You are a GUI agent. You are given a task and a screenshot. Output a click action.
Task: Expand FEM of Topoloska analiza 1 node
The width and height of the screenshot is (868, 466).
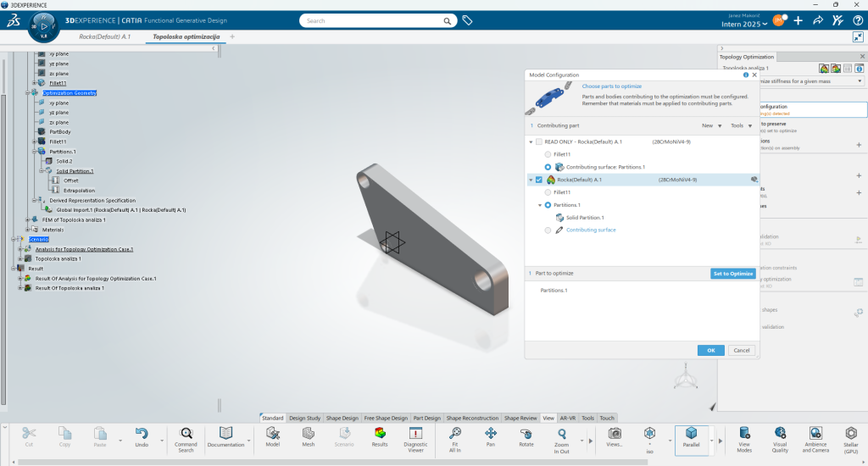(x=27, y=219)
